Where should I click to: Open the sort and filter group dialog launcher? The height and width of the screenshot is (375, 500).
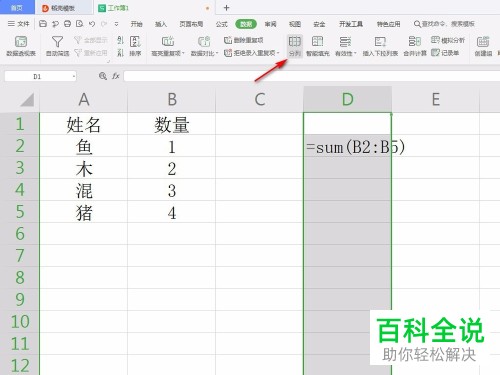109,61
